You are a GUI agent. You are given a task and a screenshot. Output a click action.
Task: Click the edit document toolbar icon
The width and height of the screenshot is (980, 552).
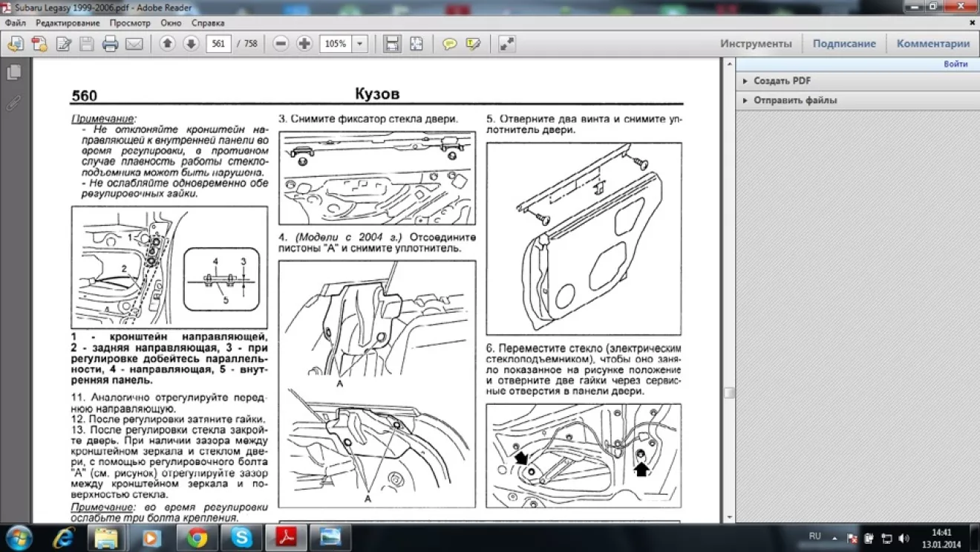point(64,44)
